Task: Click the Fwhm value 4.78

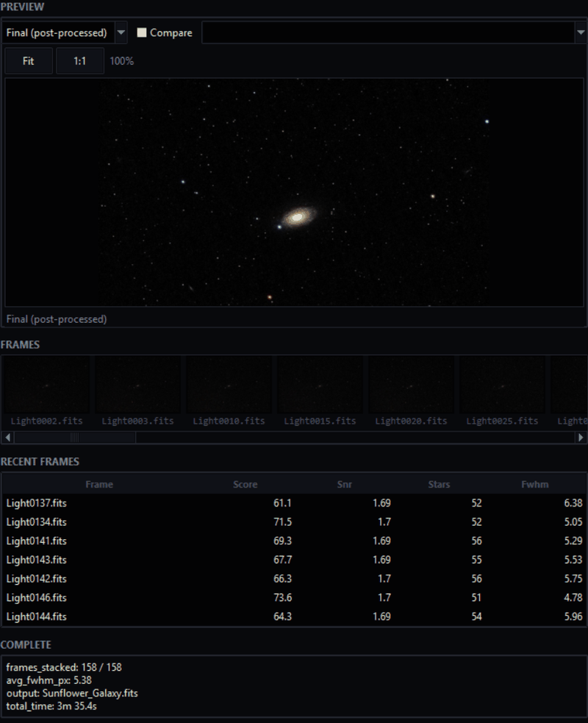Action: coord(573,597)
